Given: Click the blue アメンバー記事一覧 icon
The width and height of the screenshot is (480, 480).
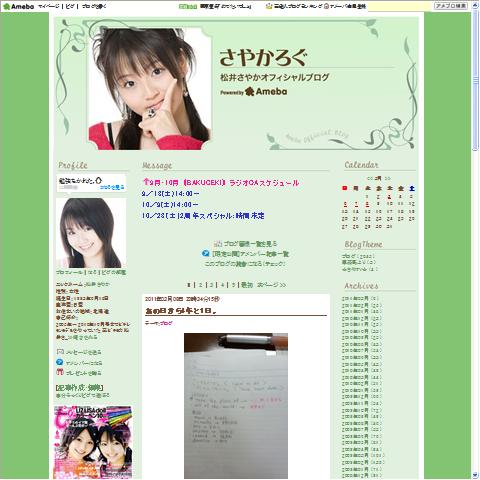Looking at the screenshot, I should [206, 254].
